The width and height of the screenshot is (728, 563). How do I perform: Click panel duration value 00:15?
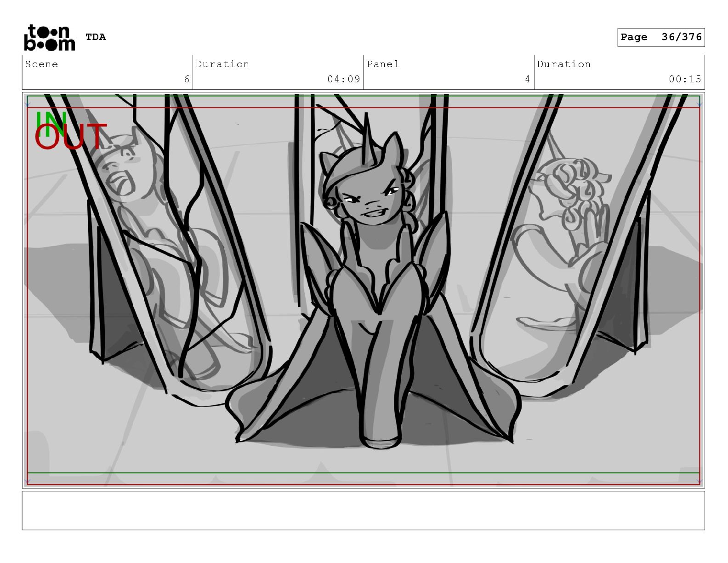685,79
